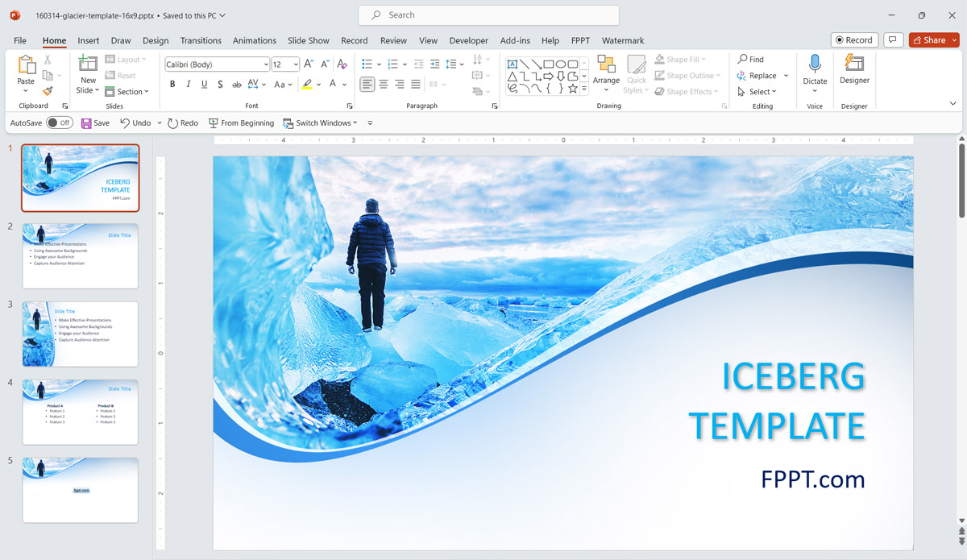Select the Oval shape

tap(560, 64)
